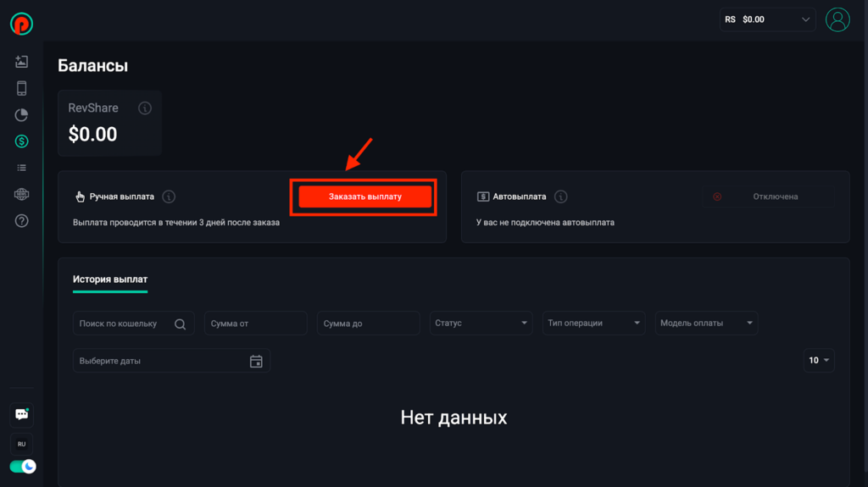Open the promo materials image icon in sidebar
This screenshot has height=487, width=868.
(21, 62)
